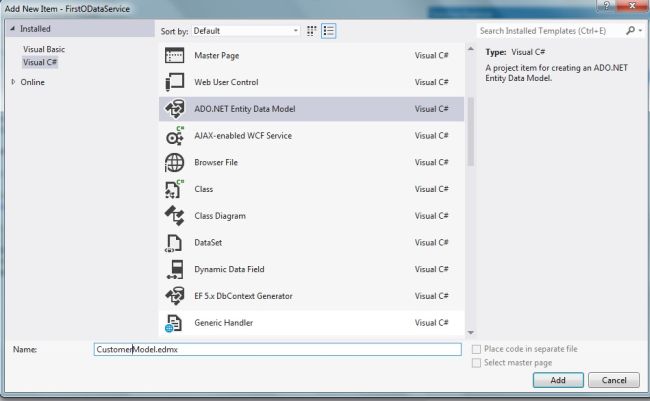Collapse the Installed templates node
650x401 pixels.
click(x=12, y=29)
